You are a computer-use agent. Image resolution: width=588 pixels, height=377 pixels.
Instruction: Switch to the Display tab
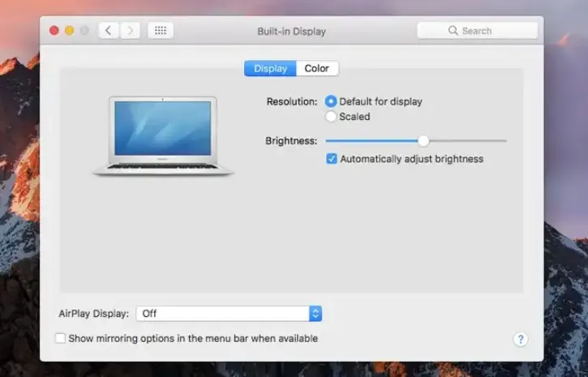click(x=270, y=69)
